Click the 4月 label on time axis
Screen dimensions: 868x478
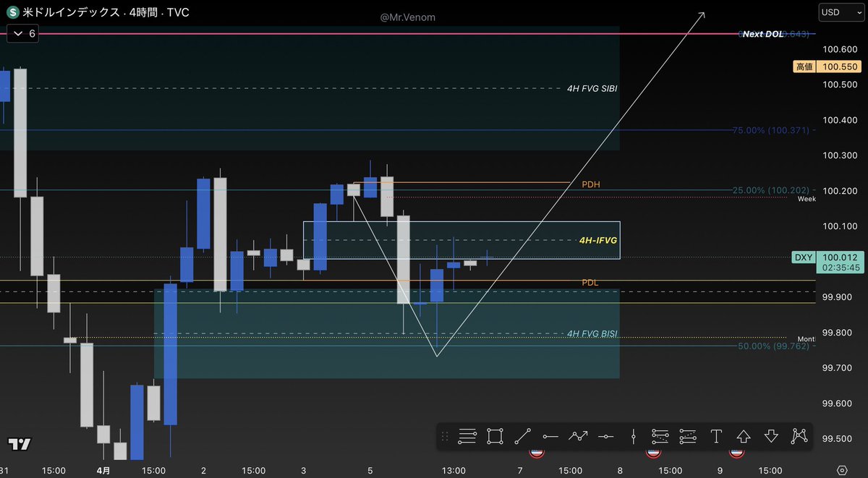click(103, 470)
